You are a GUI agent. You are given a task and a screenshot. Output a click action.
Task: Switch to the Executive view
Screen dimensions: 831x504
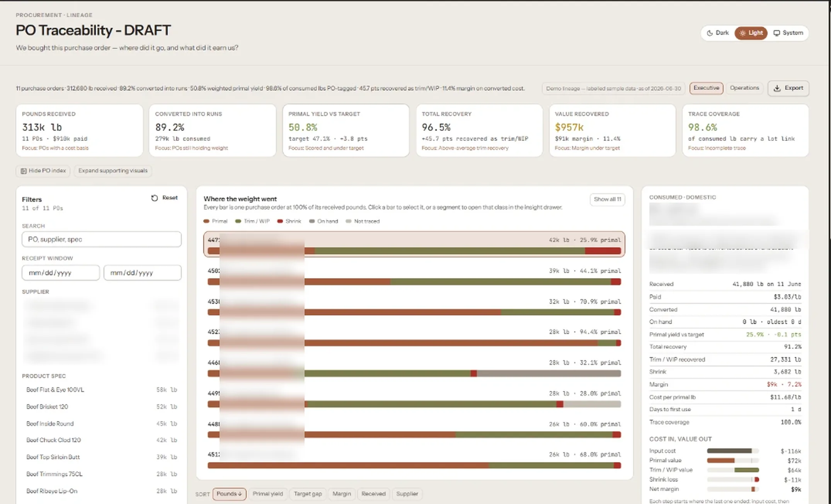point(706,88)
